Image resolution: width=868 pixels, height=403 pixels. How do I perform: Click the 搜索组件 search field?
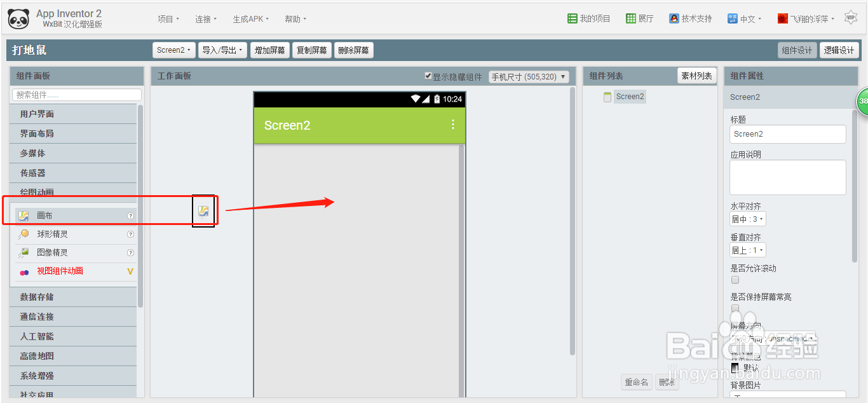tap(76, 95)
